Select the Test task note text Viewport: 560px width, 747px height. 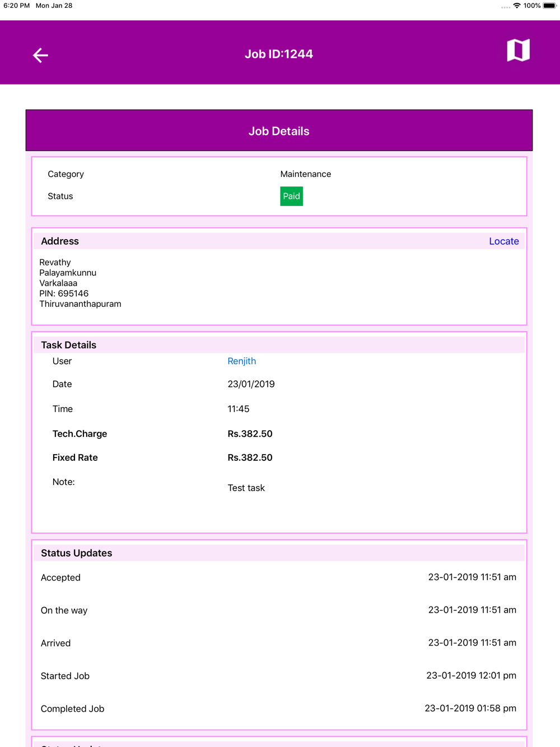click(246, 488)
